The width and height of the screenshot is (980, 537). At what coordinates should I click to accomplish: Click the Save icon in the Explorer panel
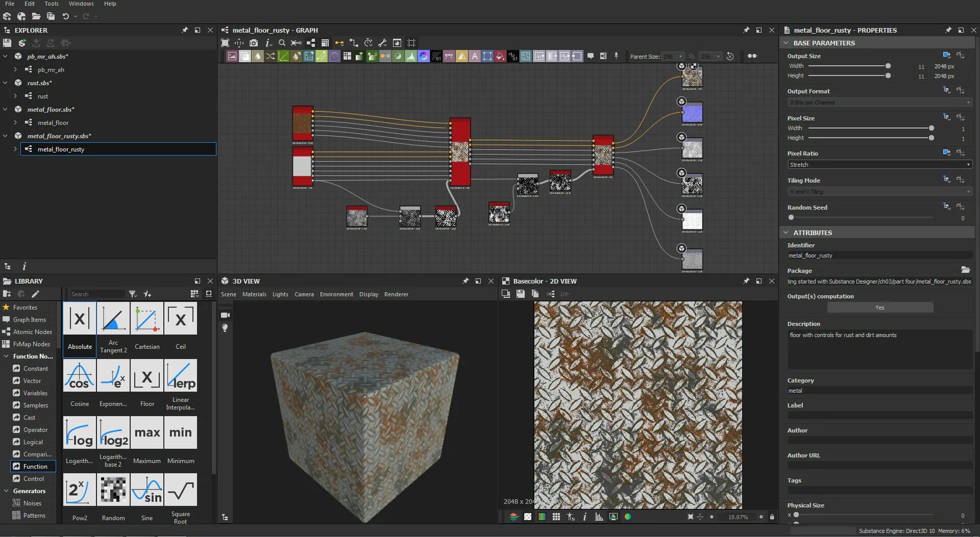pyautogui.click(x=7, y=43)
